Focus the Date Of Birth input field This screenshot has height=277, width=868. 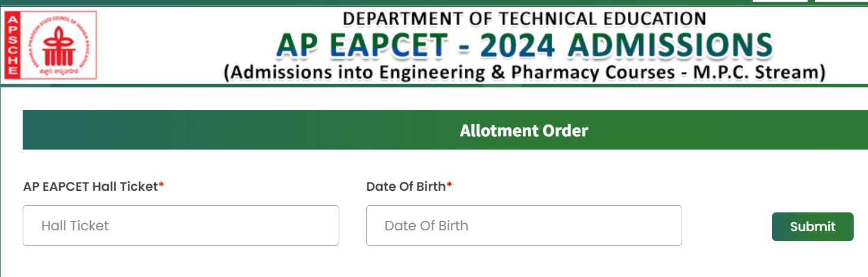pyautogui.click(x=524, y=226)
